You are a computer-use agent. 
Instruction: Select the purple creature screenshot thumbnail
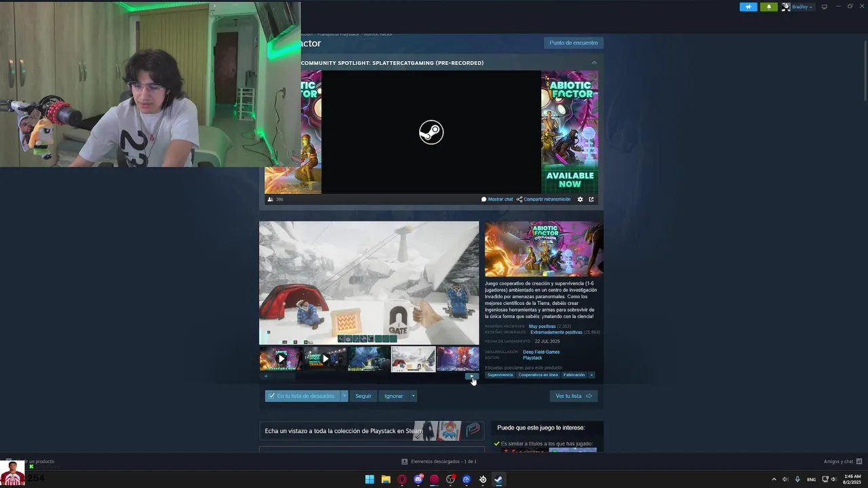(458, 359)
